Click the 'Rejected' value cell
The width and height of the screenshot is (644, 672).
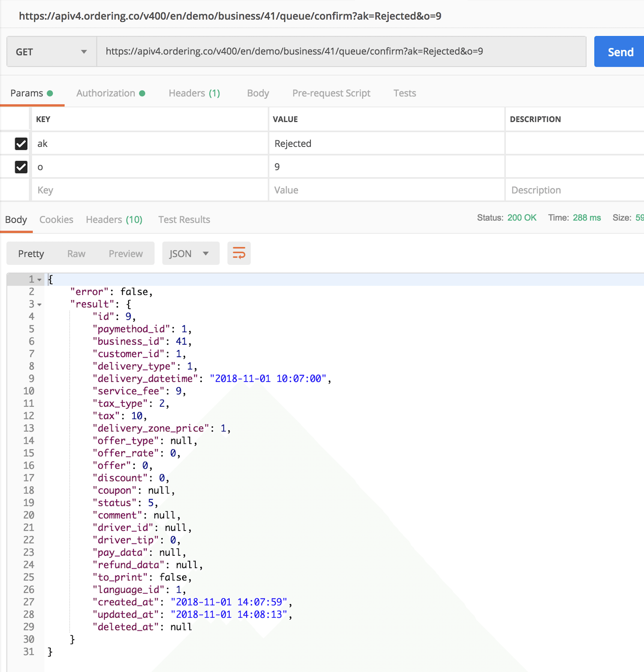(386, 144)
